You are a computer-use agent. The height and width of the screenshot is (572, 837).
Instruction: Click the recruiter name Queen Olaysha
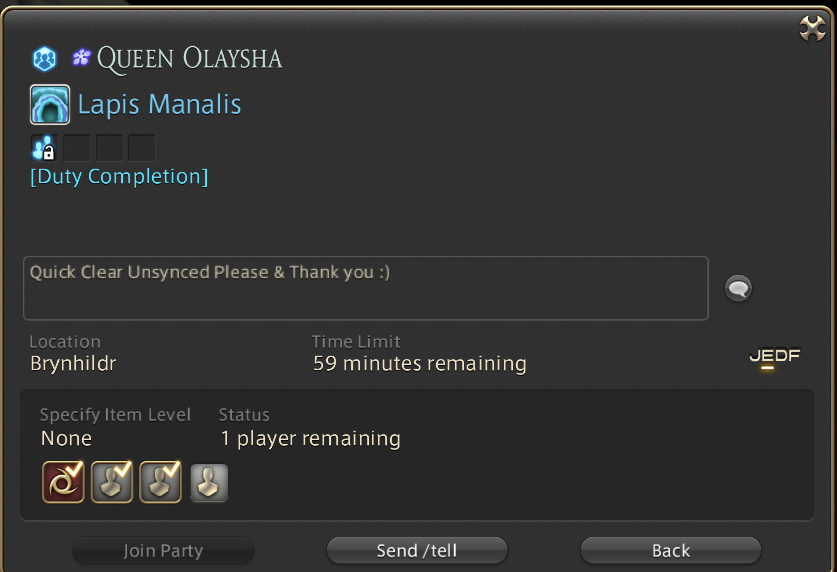[189, 59]
